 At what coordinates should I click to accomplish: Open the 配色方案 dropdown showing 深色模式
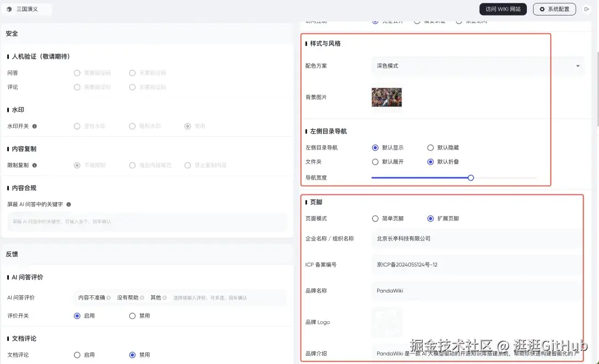tap(476, 66)
